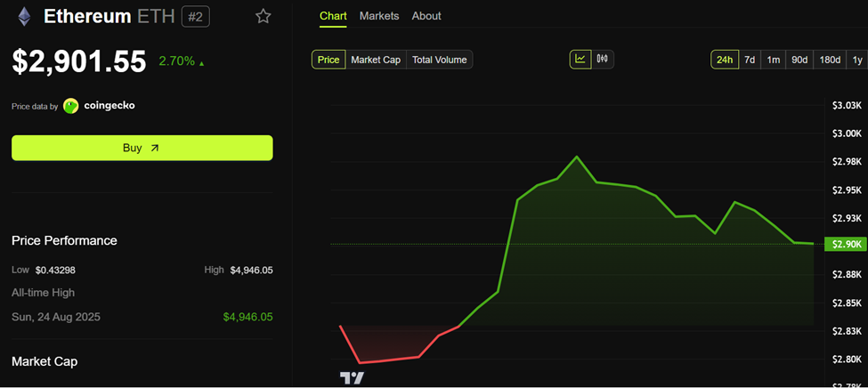Set chart range to 1y
Image resolution: width=868 pixels, height=388 pixels.
tap(857, 60)
